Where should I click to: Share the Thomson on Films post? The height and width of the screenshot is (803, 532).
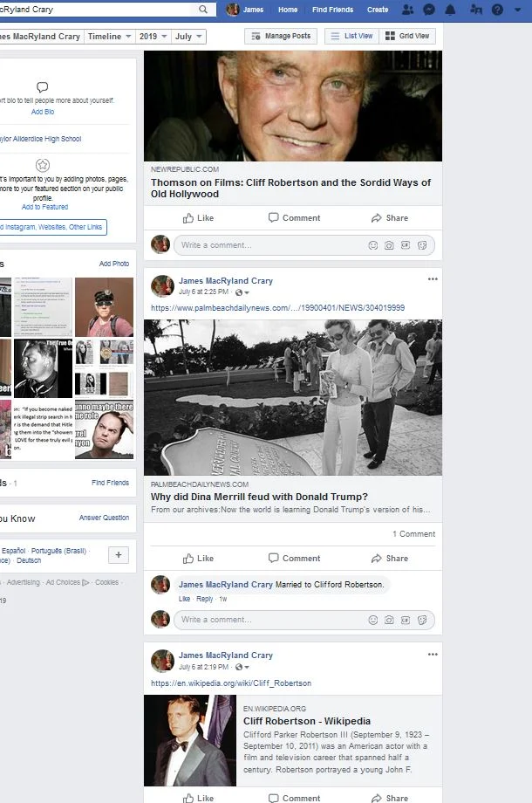pyautogui.click(x=390, y=218)
